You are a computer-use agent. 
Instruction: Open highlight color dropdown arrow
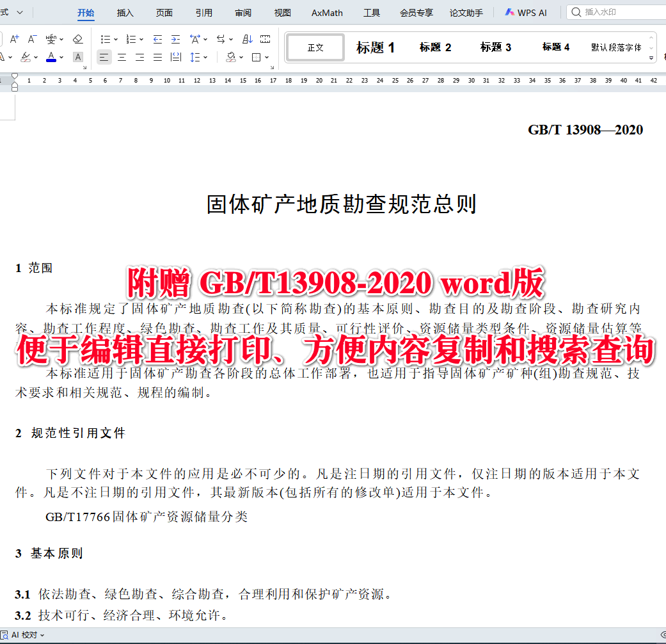pos(36,57)
